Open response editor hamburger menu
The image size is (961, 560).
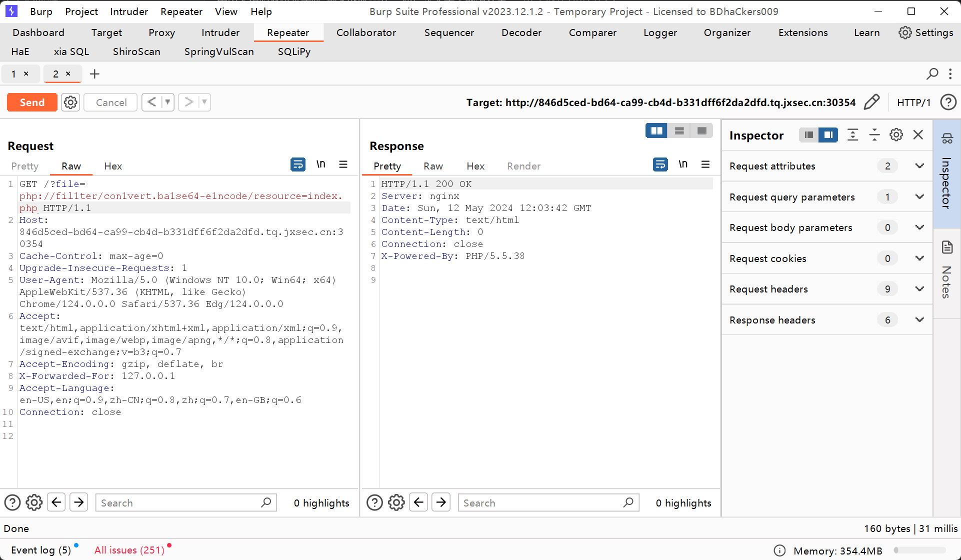point(705,164)
